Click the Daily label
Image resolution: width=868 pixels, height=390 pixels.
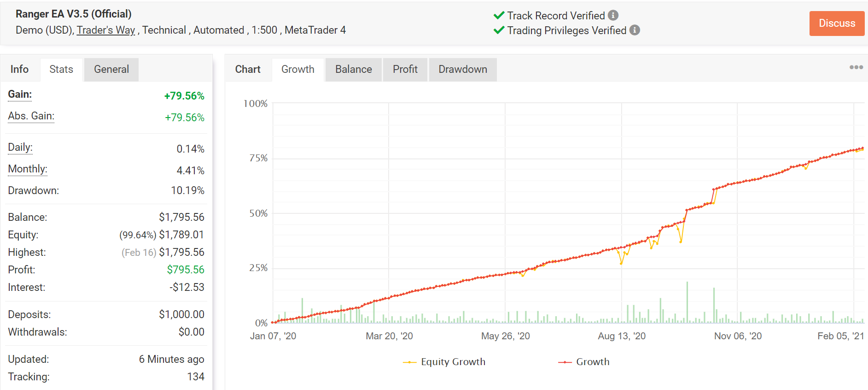(x=20, y=148)
